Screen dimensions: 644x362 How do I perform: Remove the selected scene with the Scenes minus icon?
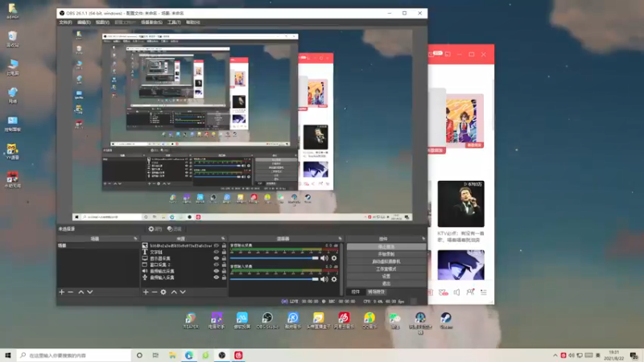[x=71, y=292]
